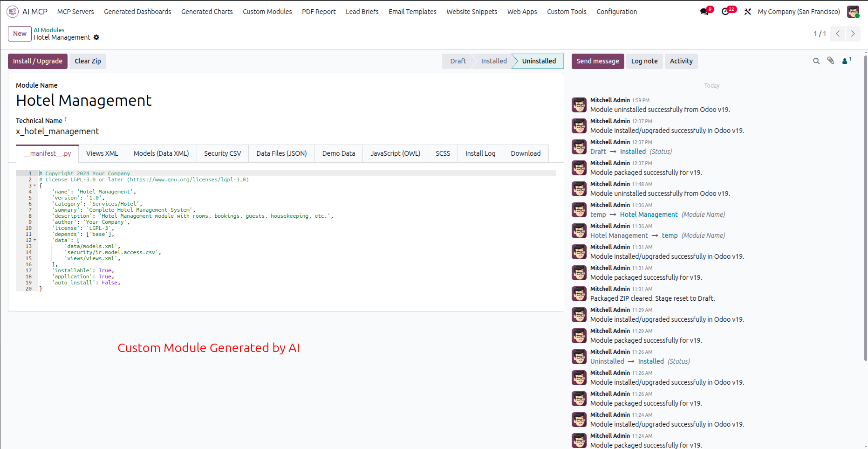This screenshot has width=868, height=449.
Task: Click the Log note button
Action: 644,61
